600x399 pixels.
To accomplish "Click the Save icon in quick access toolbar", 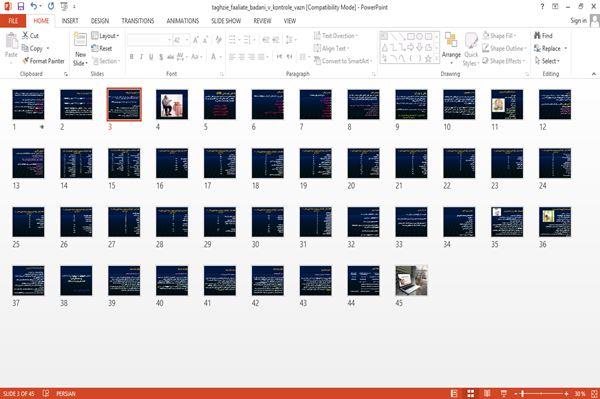I will click(21, 7).
